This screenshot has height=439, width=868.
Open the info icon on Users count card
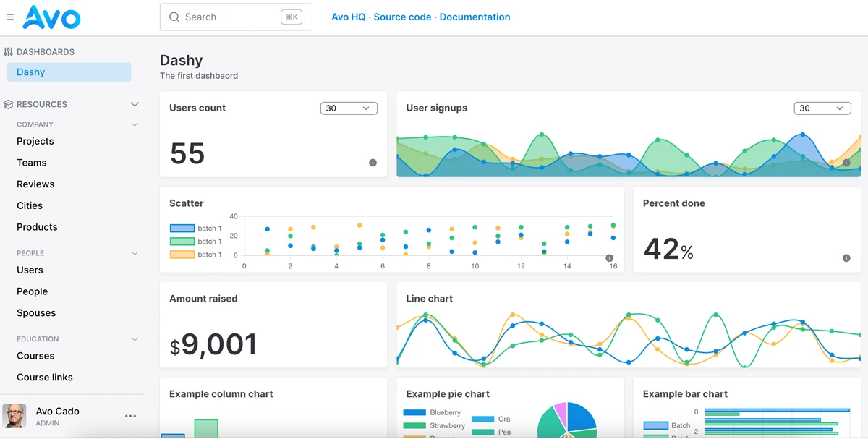pos(373,163)
